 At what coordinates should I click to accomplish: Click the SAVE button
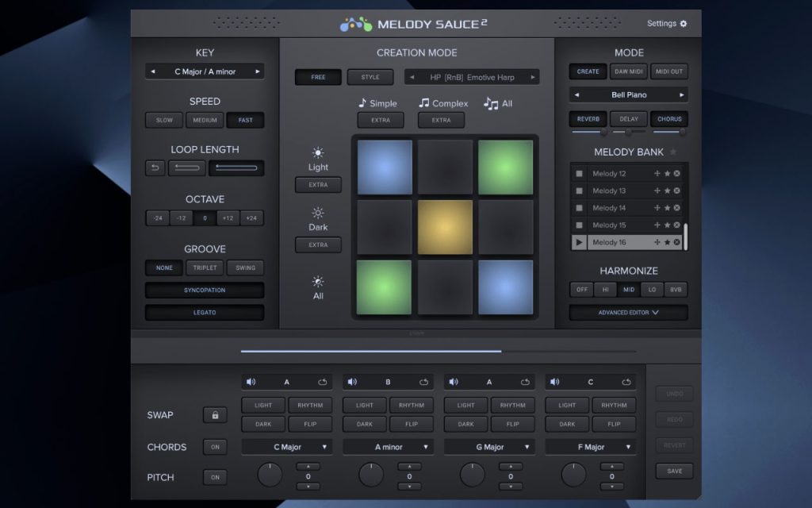674,471
